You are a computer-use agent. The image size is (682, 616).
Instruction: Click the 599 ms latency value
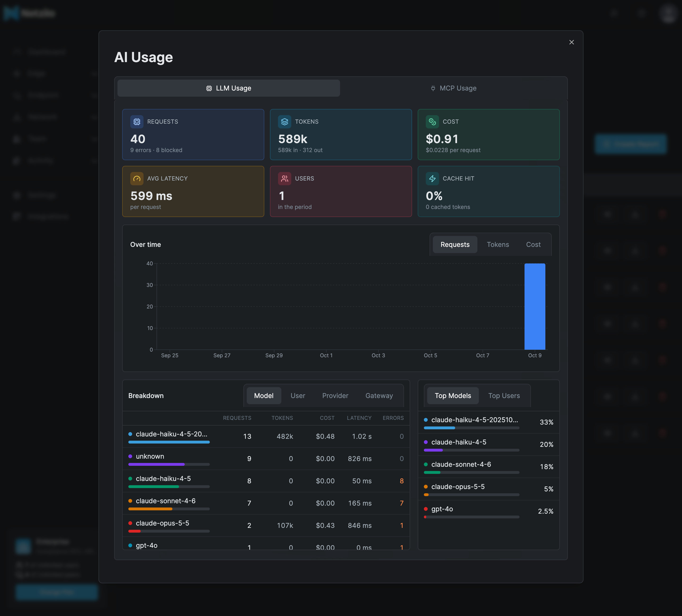151,196
